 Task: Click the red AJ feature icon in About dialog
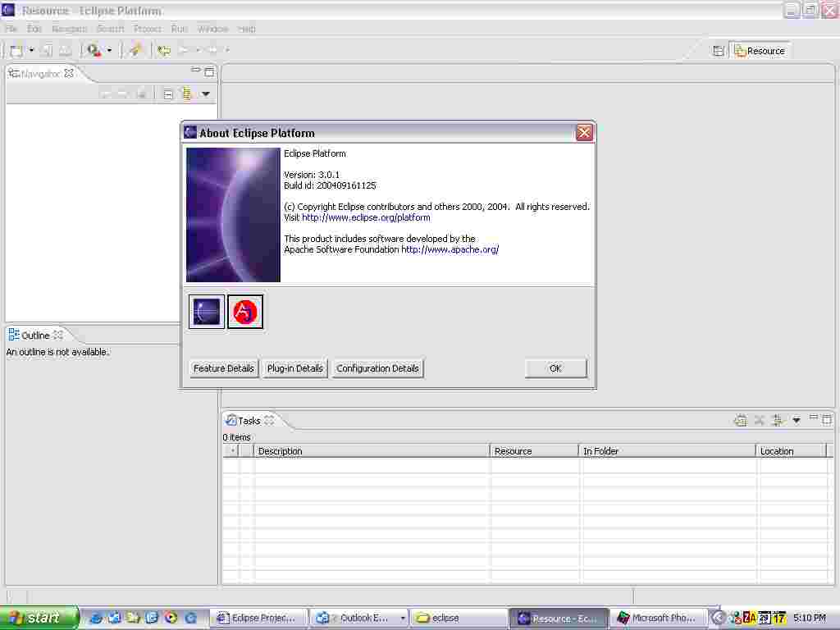(245, 312)
